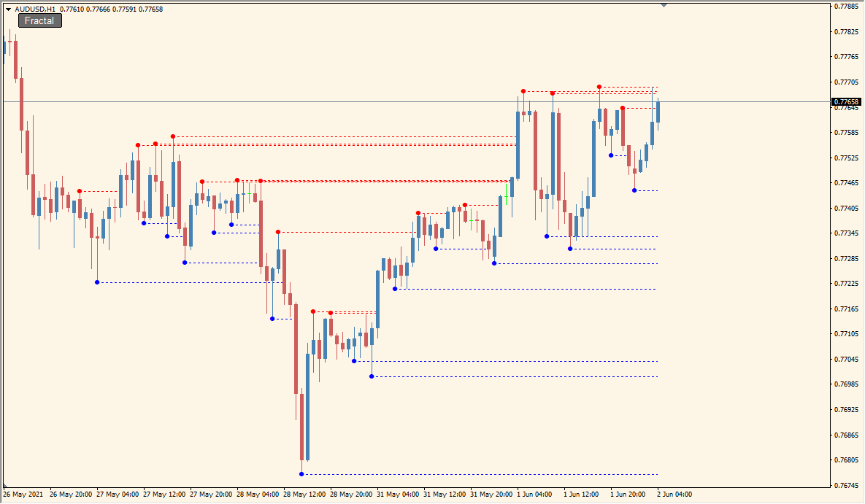The height and width of the screenshot is (504, 865).
Task: Click the 1 Jun 12:00 time label
Action: pyautogui.click(x=581, y=494)
